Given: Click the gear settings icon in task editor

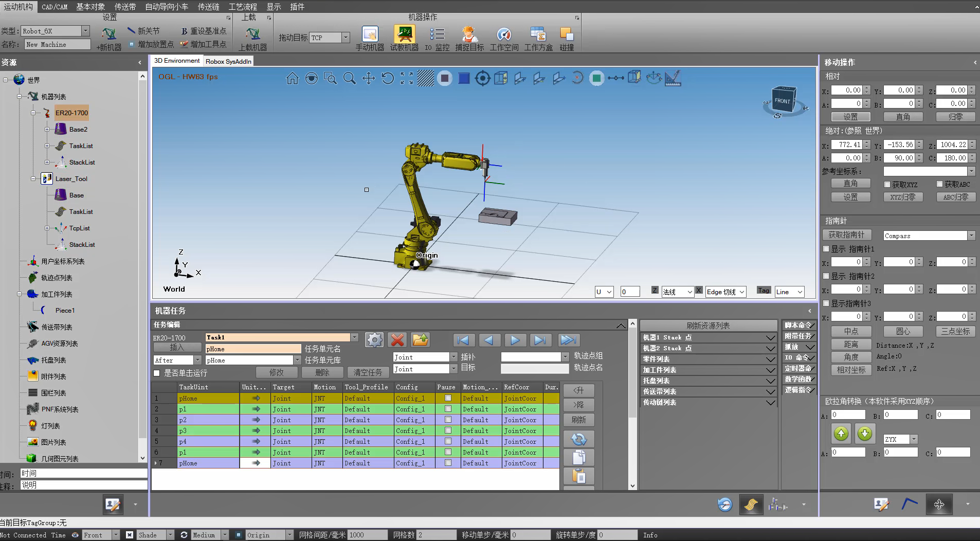Looking at the screenshot, I should click(x=374, y=340).
